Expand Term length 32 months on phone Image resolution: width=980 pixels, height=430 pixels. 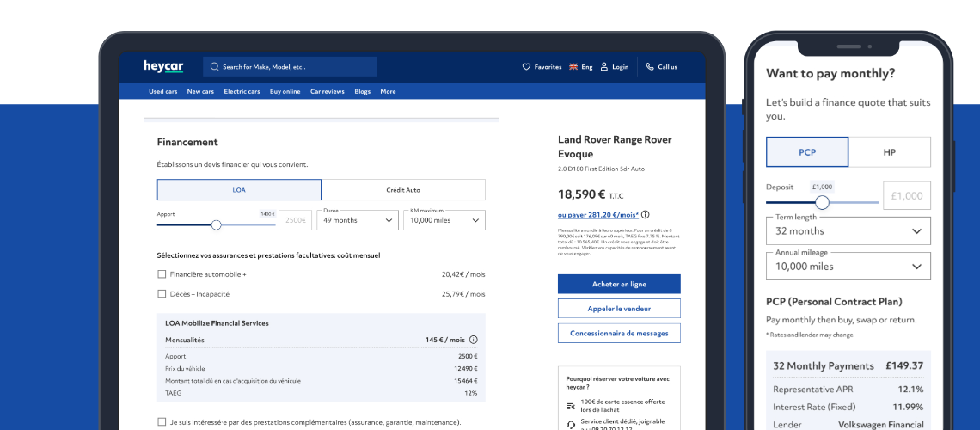coord(848,230)
